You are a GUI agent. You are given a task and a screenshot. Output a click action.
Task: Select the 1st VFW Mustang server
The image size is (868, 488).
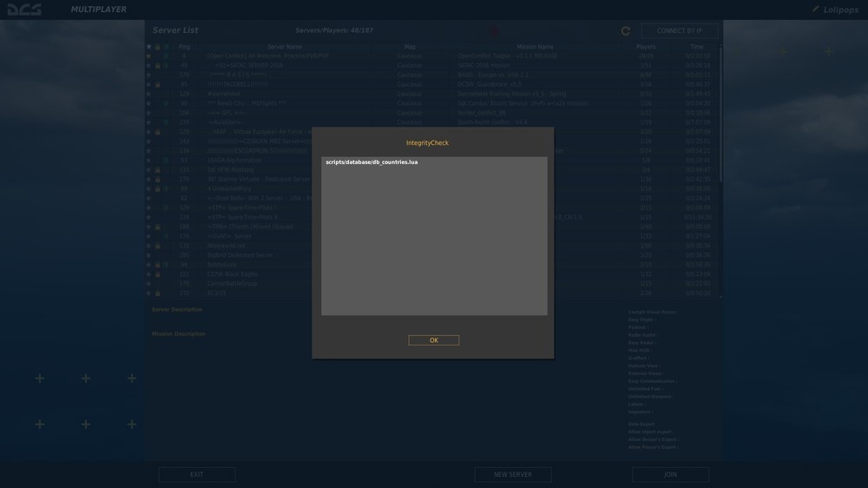coord(230,170)
